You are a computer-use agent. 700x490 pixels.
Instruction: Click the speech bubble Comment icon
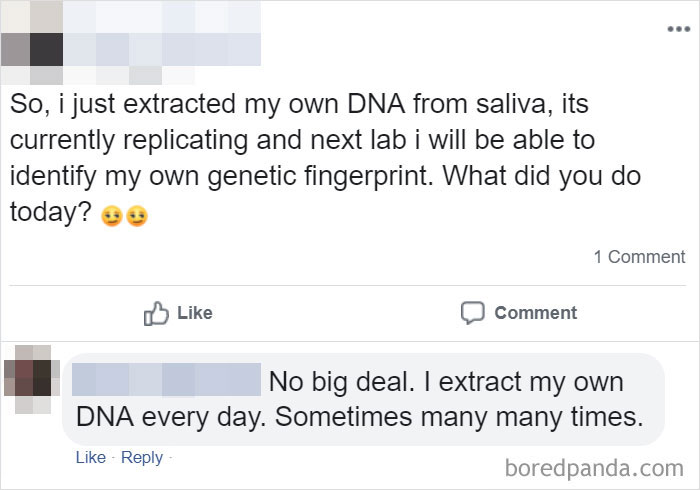pos(472,313)
